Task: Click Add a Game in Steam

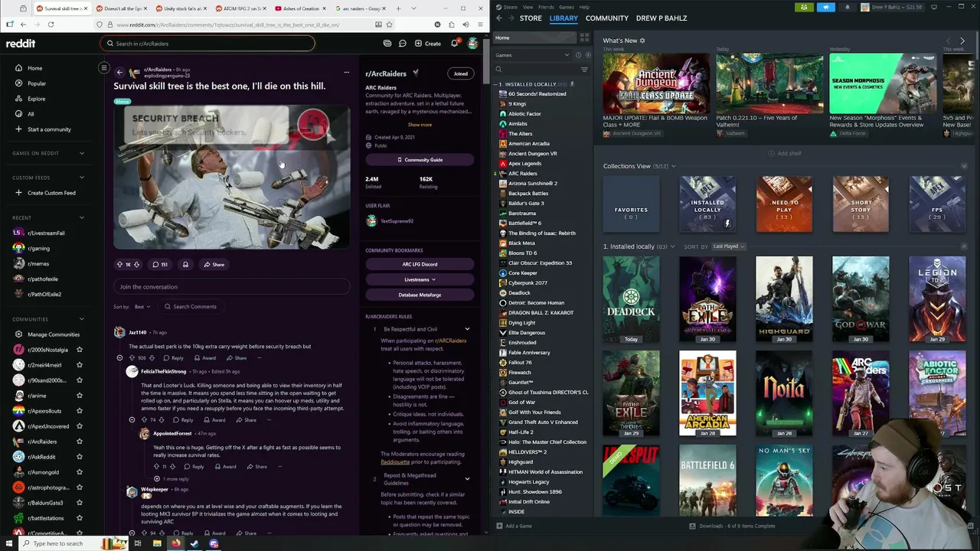Action: tap(514, 527)
